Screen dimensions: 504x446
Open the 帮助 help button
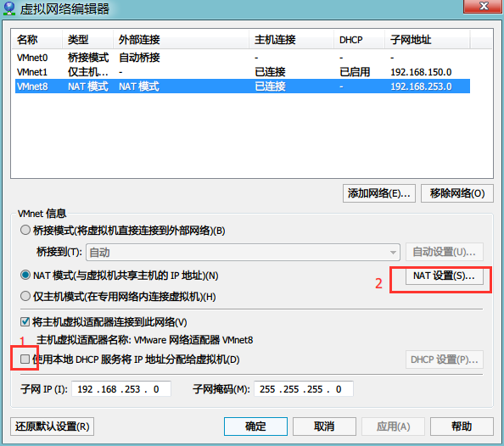pyautogui.click(x=462, y=426)
